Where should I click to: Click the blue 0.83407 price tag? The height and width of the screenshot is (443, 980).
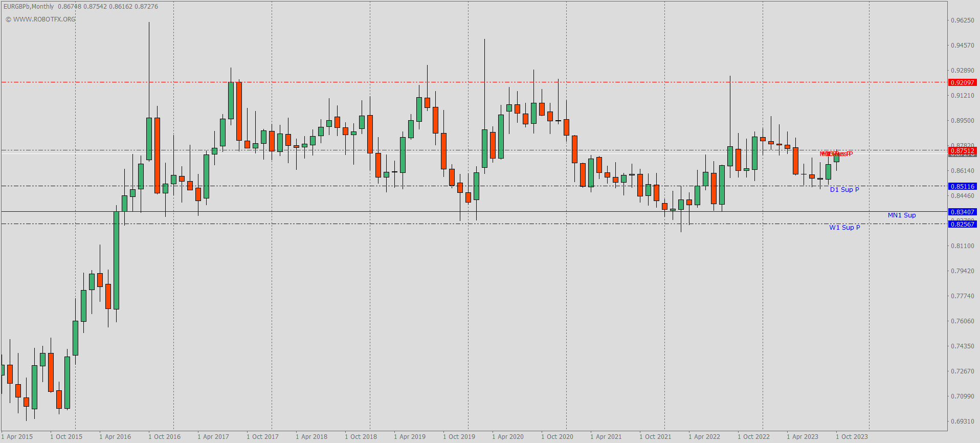point(963,212)
